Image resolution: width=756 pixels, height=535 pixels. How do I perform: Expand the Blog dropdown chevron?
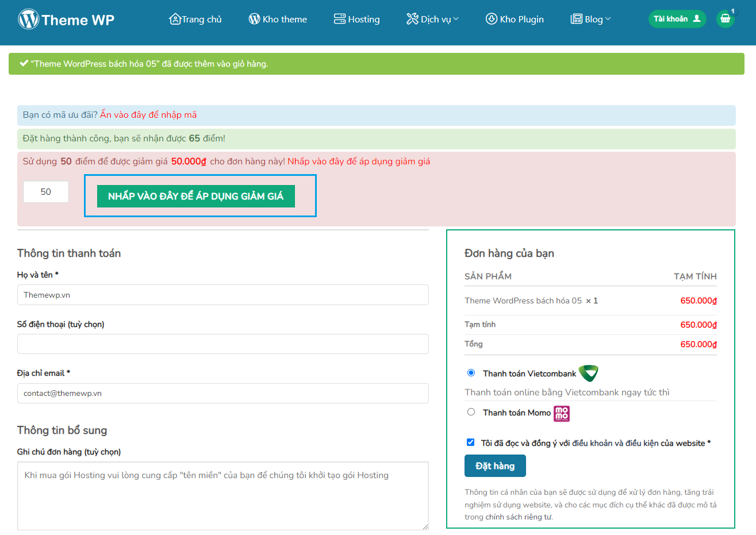[x=608, y=19]
